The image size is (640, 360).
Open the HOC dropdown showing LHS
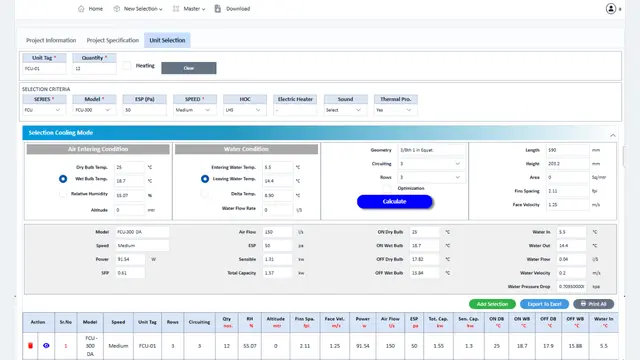point(244,110)
